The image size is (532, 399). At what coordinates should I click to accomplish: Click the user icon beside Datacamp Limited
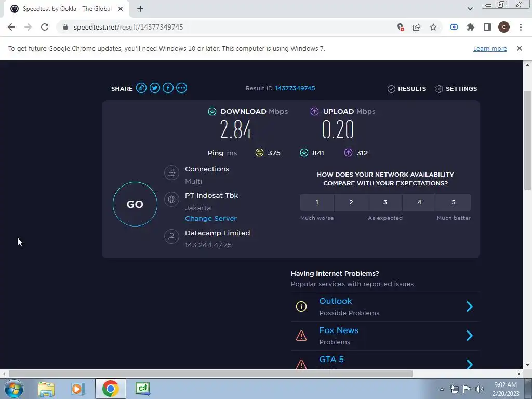click(x=171, y=236)
